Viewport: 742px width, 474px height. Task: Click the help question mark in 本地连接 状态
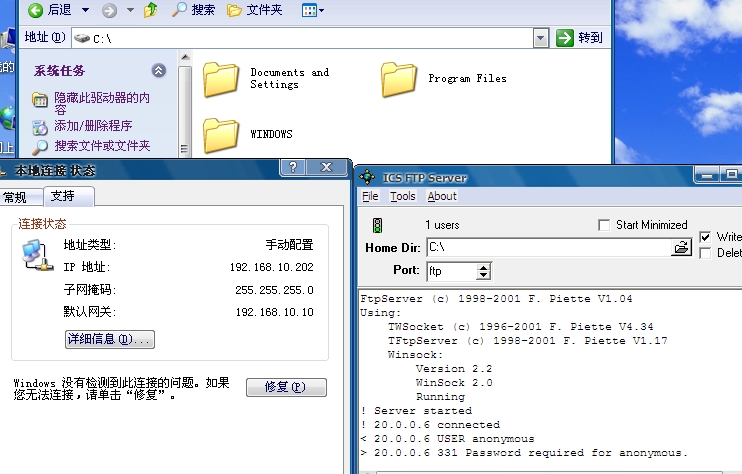[x=293, y=167]
